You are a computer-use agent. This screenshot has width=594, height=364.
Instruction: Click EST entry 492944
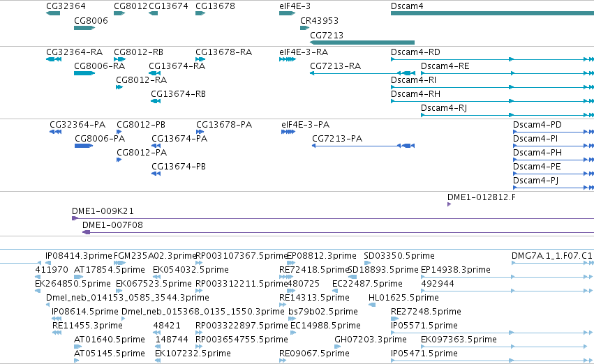438,284
